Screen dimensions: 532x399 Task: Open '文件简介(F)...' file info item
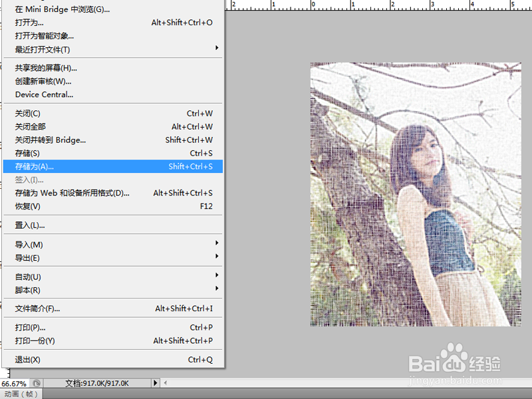[x=112, y=309]
